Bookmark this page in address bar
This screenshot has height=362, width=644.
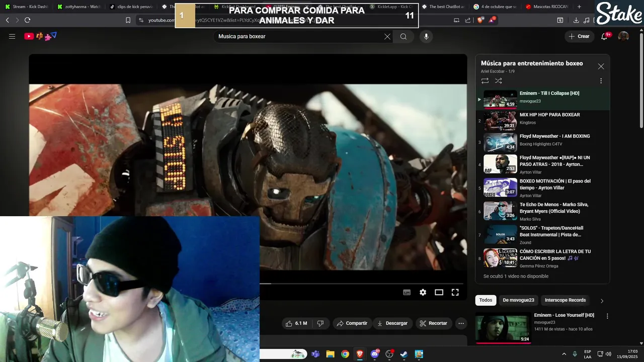(128, 20)
